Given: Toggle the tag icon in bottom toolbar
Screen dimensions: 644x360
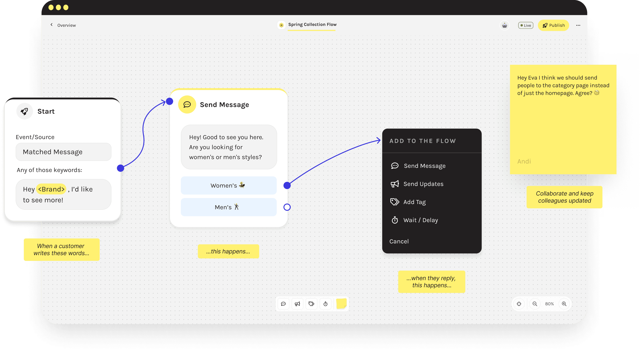Looking at the screenshot, I should [312, 303].
